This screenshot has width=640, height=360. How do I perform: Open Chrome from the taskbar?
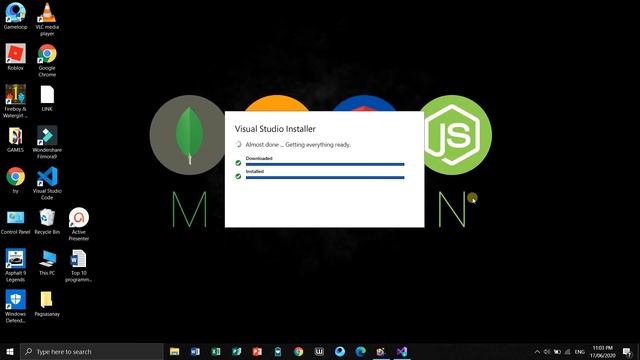click(x=298, y=351)
